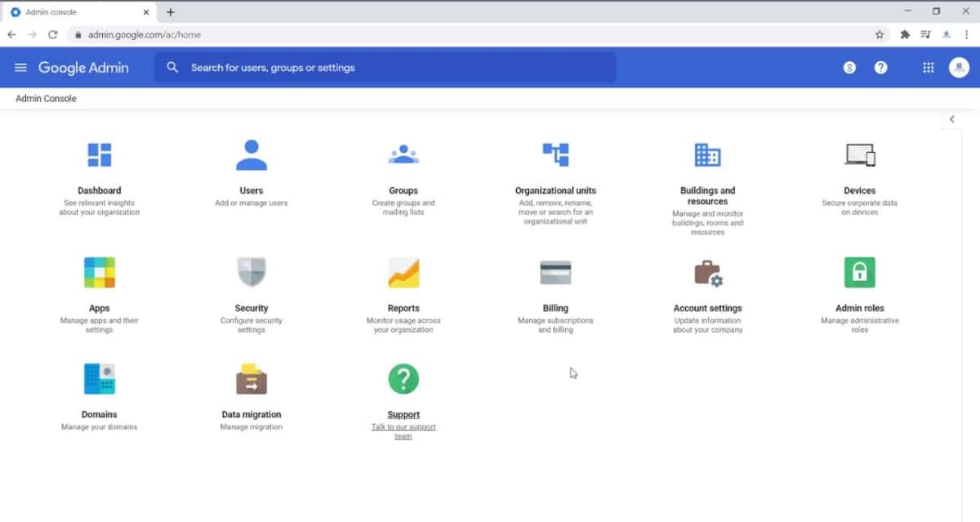Reload the page
Viewport: 980px width, 522px height.
coord(53,34)
